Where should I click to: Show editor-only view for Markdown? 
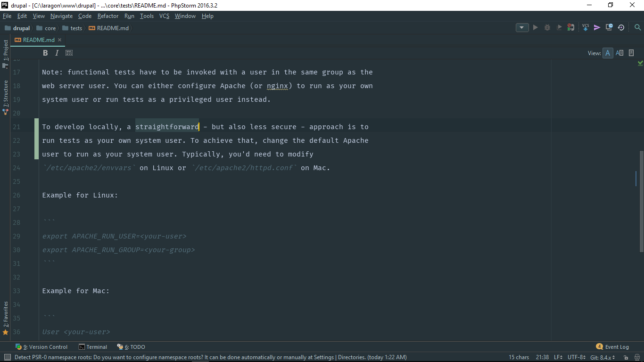coord(608,53)
